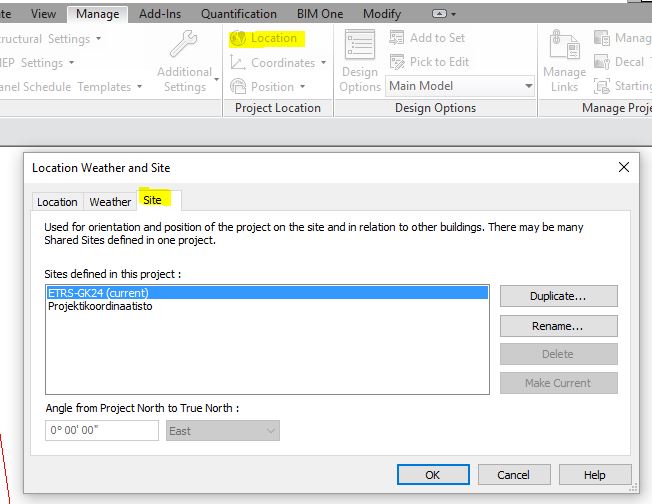Click the Starting View icon
The width and height of the screenshot is (652, 504).
pyautogui.click(x=602, y=86)
